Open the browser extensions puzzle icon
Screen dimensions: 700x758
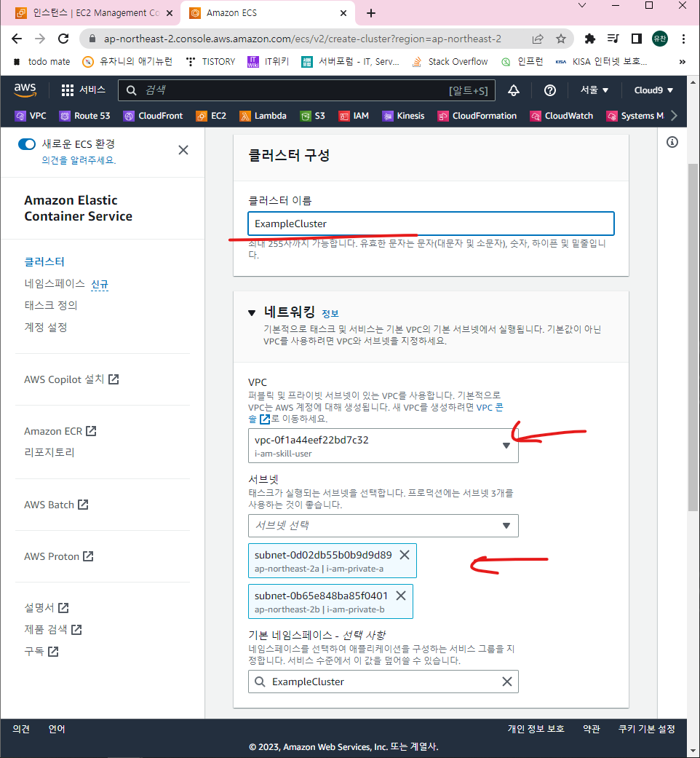[x=590, y=39]
